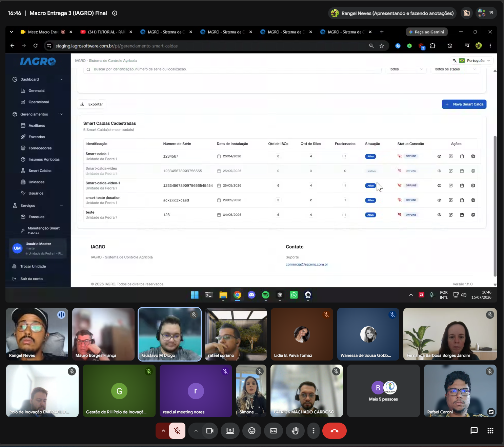Open calendar icon for smart teste ;location row
The height and width of the screenshot is (447, 504).
click(x=462, y=200)
